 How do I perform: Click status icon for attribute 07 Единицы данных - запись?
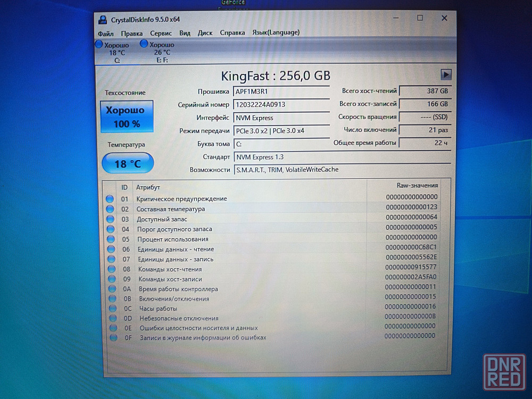[x=111, y=259]
